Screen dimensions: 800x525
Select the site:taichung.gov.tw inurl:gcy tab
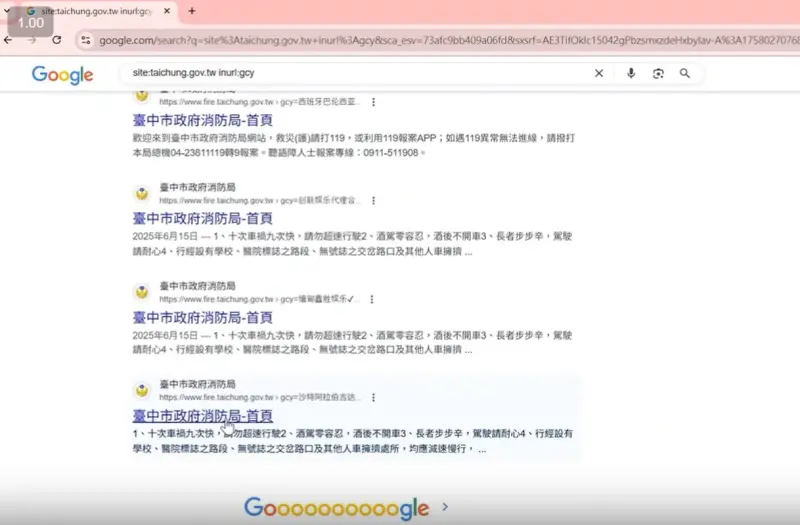pyautogui.click(x=97, y=11)
